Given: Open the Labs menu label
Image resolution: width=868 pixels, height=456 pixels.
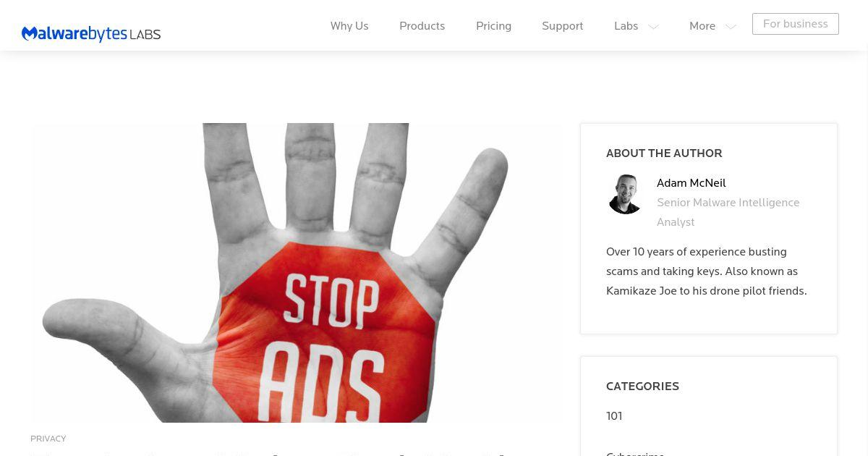Looking at the screenshot, I should point(626,26).
